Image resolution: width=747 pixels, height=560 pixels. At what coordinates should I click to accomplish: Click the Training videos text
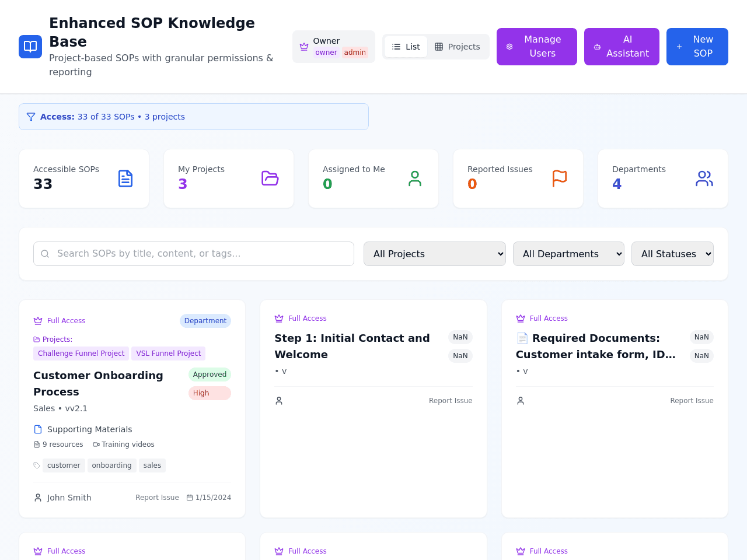(128, 444)
